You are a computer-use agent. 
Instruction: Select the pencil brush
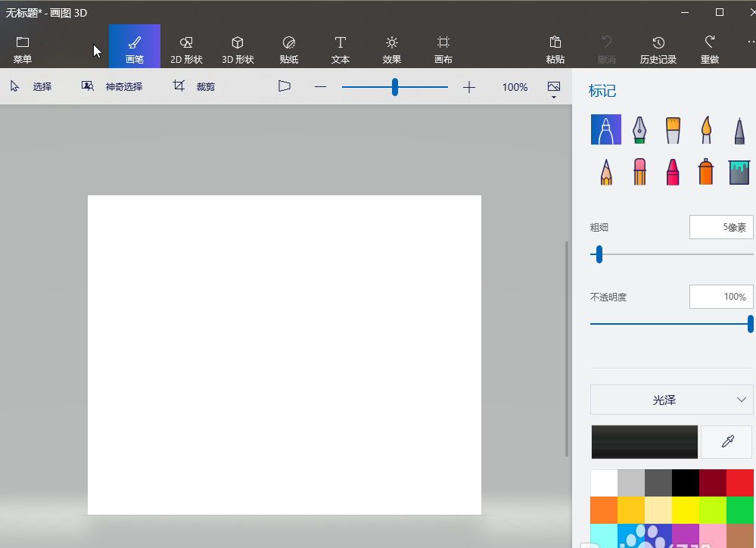point(606,173)
